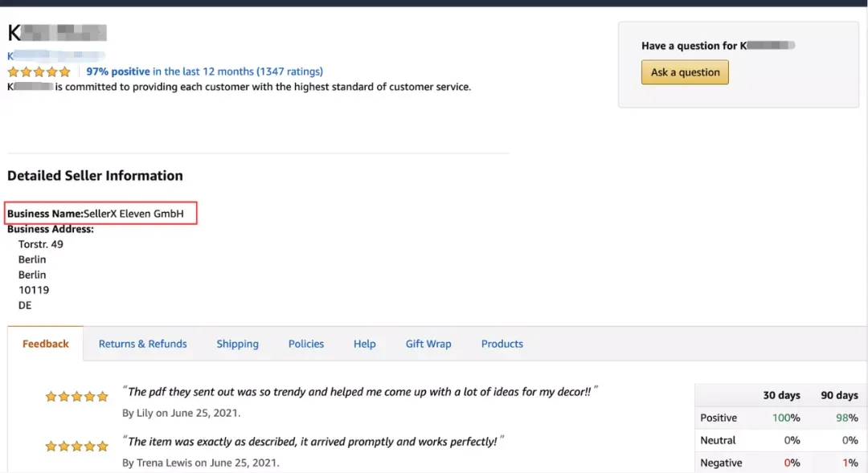Screen dimensions: 868x473
Task: Open the 97% positive ratings link
Action: (x=204, y=71)
